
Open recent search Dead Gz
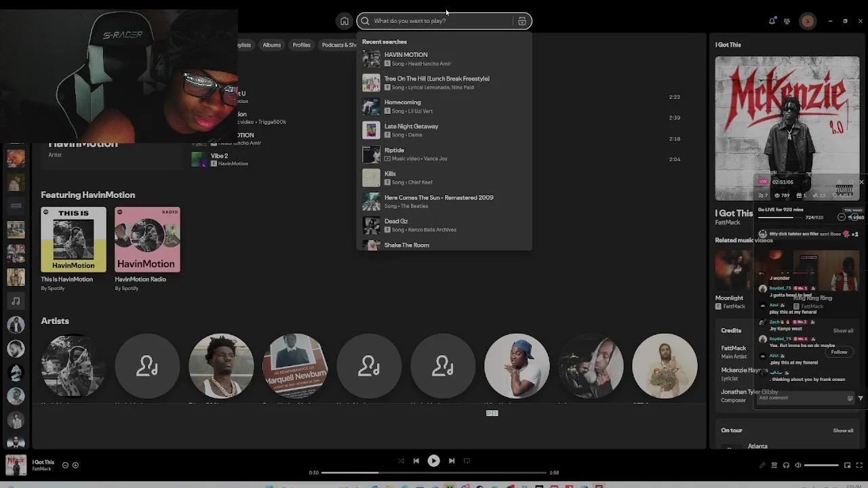tap(444, 225)
